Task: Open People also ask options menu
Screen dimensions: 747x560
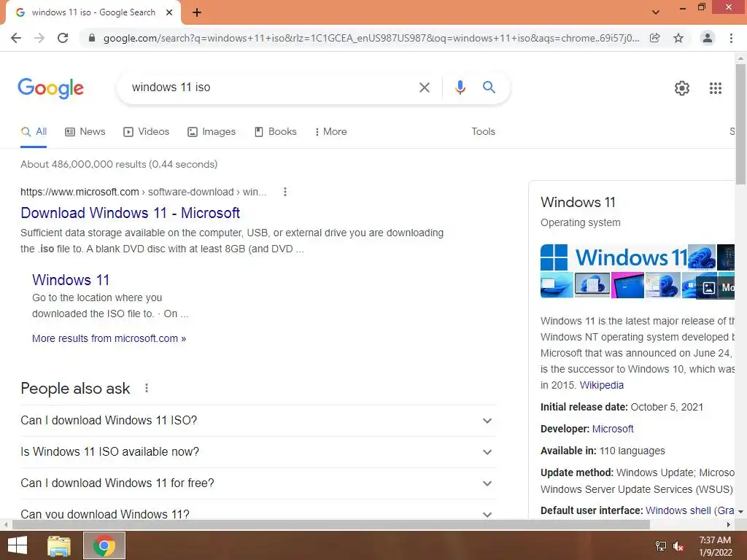Action: (x=147, y=388)
